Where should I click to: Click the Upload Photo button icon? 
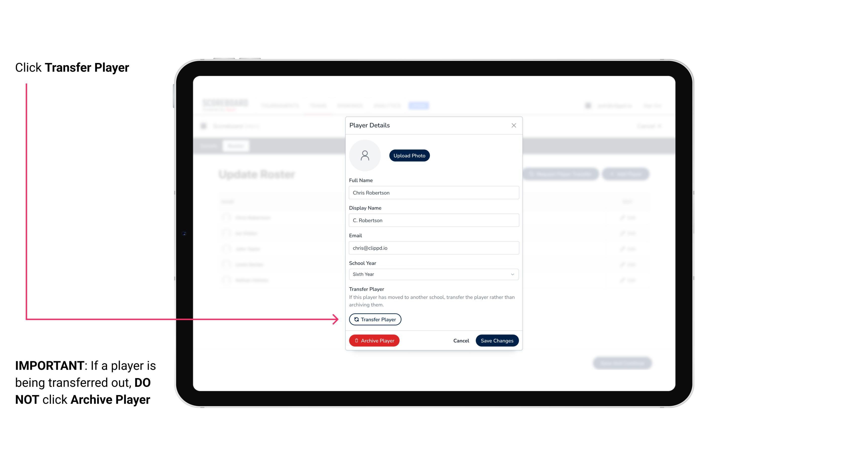[409, 155]
